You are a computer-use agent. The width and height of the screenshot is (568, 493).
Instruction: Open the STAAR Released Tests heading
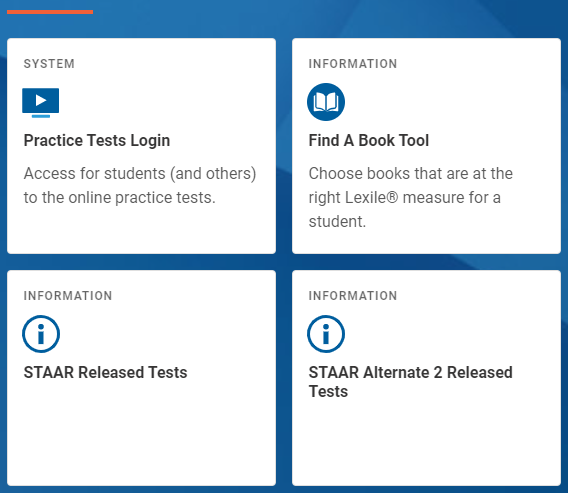[105, 372]
